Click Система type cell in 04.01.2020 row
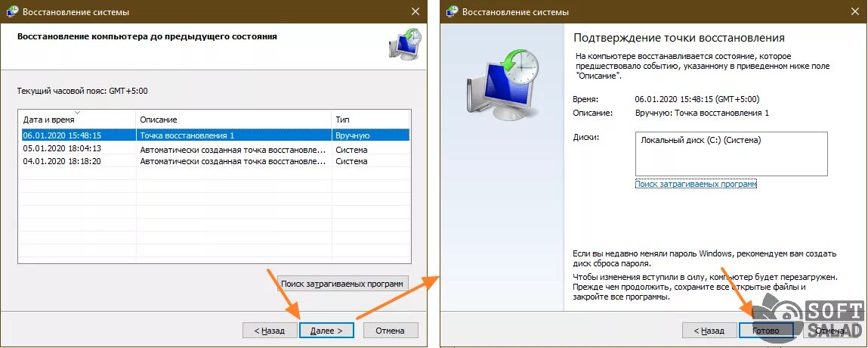 point(351,161)
